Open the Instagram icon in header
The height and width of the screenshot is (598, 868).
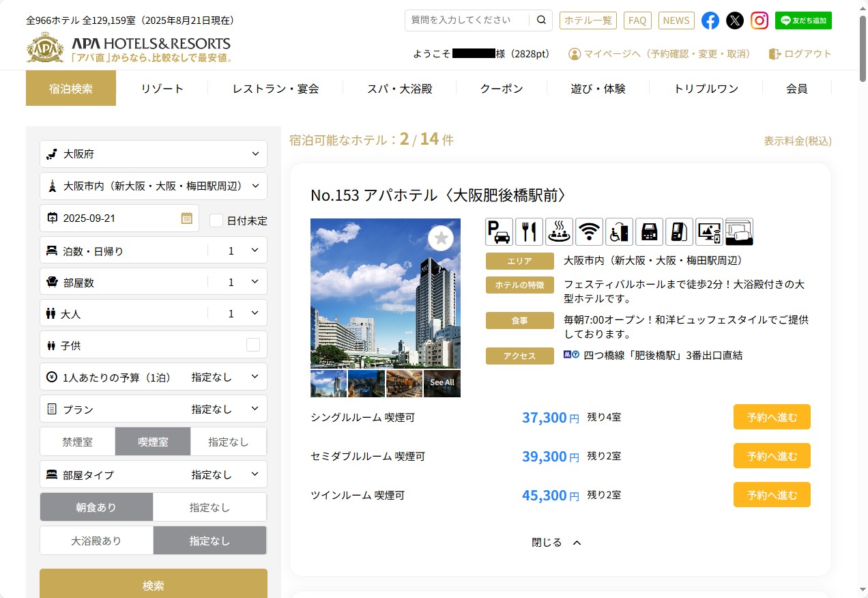tap(759, 20)
